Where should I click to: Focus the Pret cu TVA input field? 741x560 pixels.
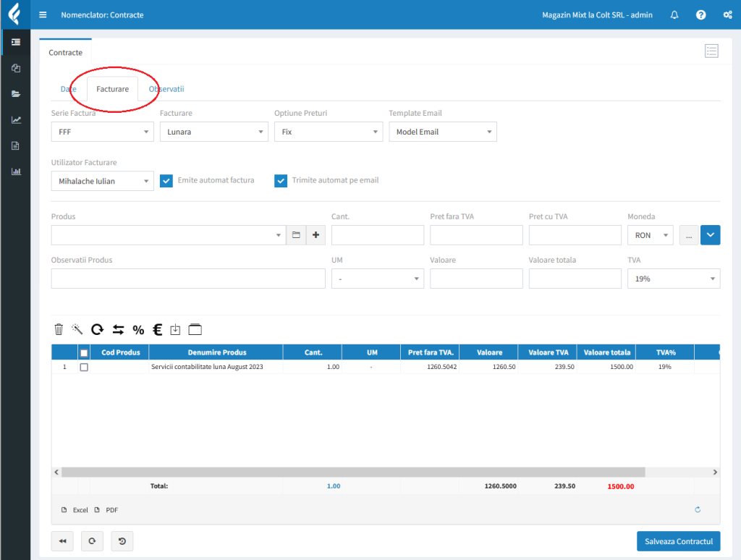pos(575,235)
